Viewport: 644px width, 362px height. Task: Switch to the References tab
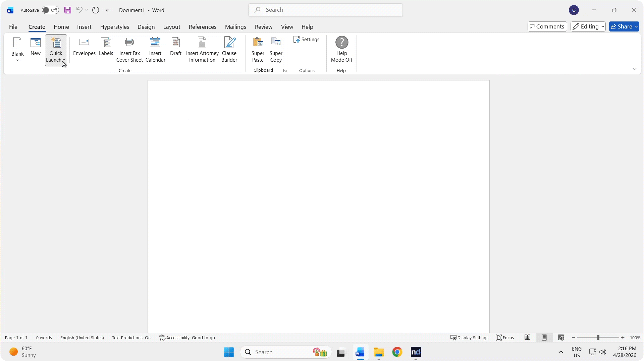203,27
